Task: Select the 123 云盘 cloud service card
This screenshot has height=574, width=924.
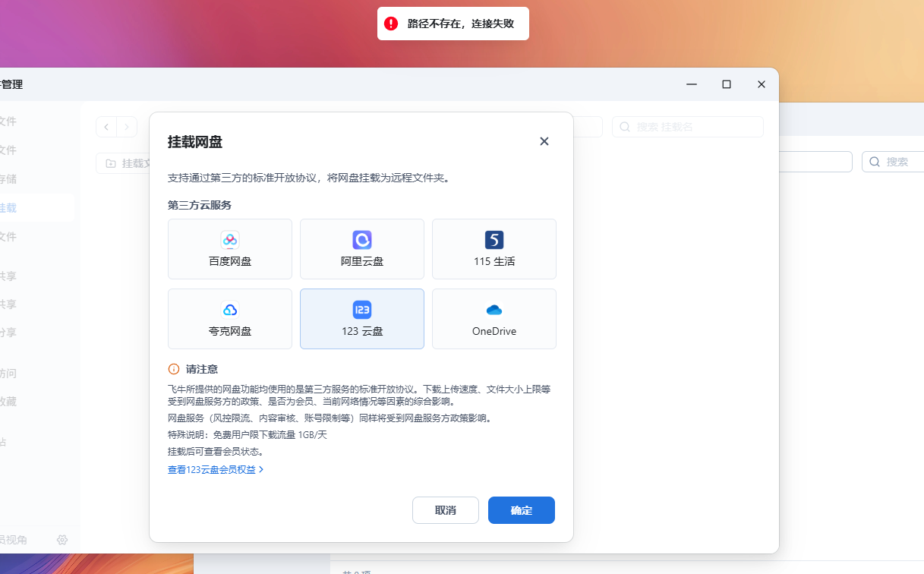Action: point(362,319)
